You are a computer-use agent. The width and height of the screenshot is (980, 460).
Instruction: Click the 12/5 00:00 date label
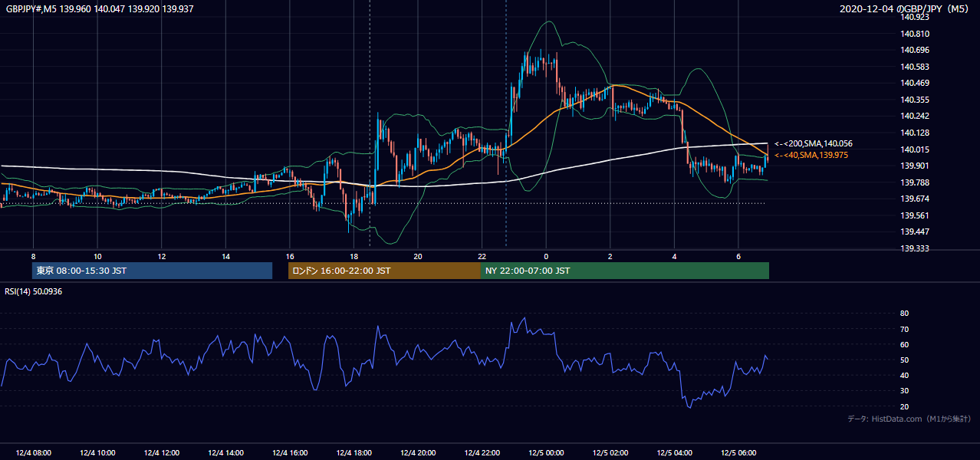545,452
